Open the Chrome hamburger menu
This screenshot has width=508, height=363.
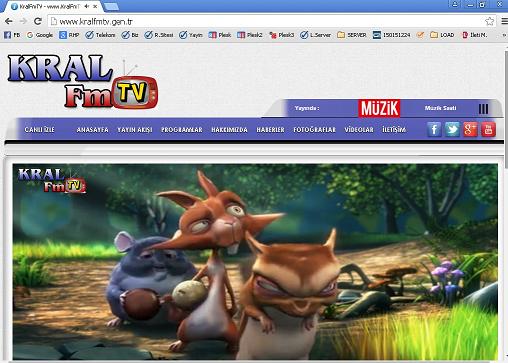coord(504,21)
